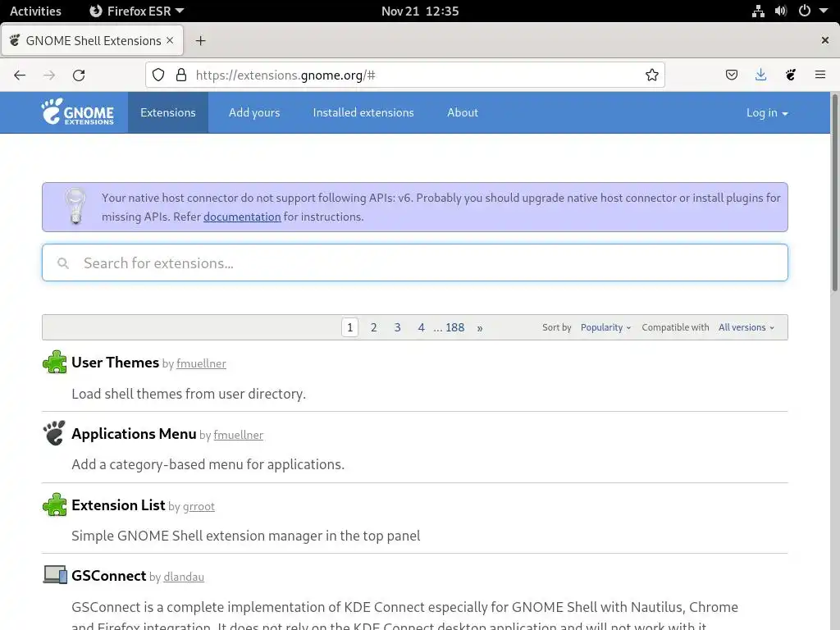Open the network status icon
The image size is (840, 630).
coord(758,11)
